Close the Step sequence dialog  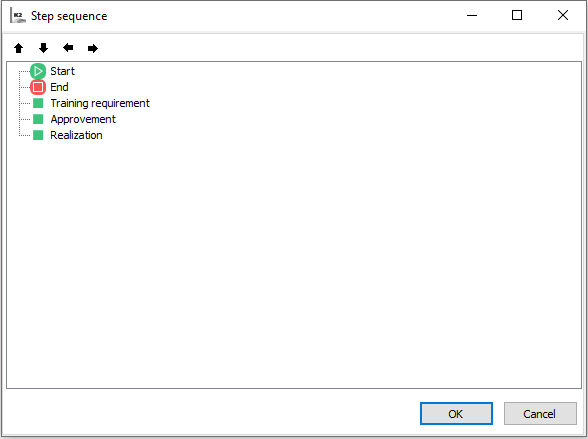click(562, 15)
